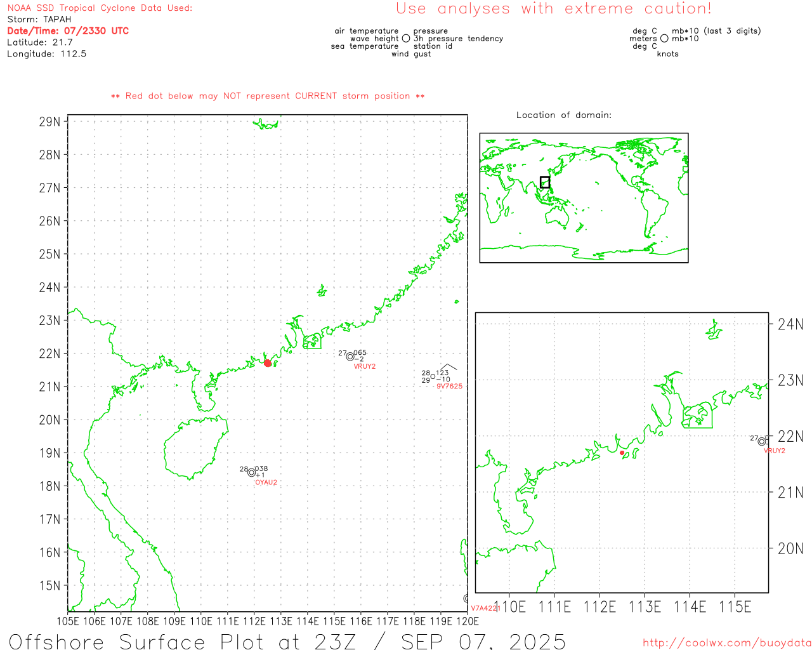Click 'Latitude: 21.7' text
812x650 pixels.
point(40,43)
